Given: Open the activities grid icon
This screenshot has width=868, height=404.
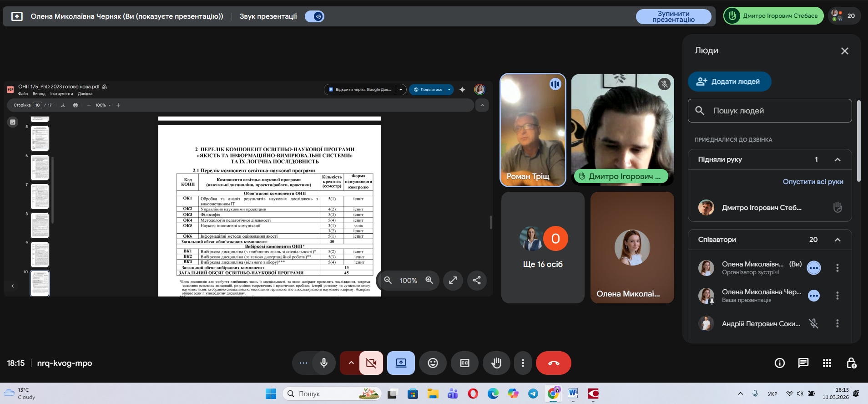Looking at the screenshot, I should click(x=827, y=363).
